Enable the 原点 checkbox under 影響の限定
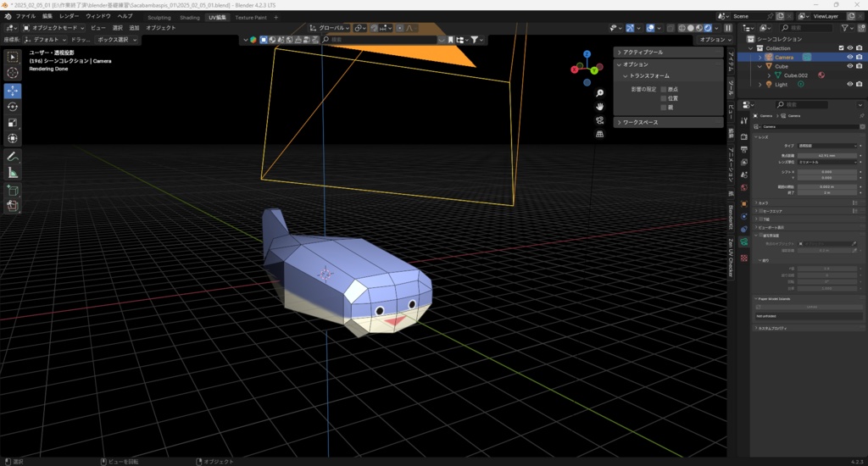Screen dimensions: 868x466 click(664, 89)
